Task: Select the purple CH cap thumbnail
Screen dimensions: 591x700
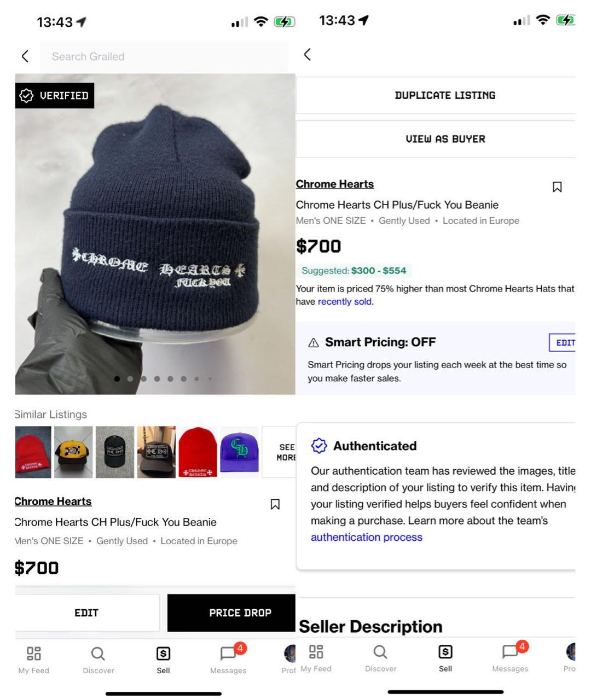Action: (x=239, y=452)
